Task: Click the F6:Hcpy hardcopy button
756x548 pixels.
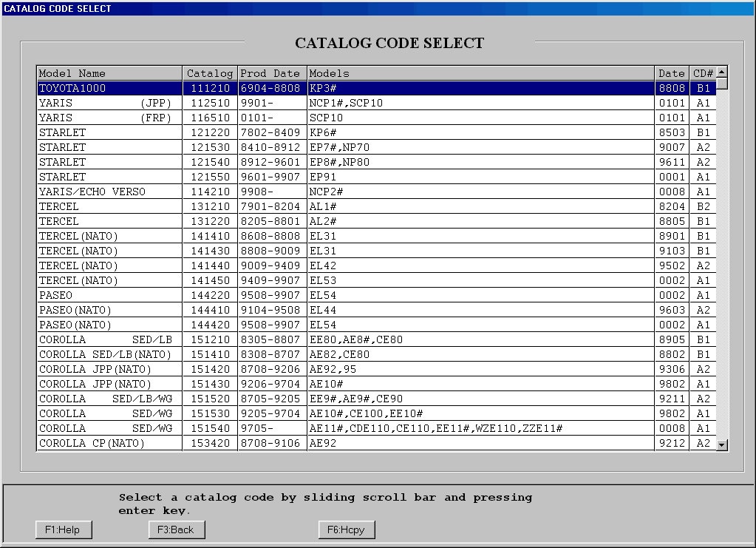Action: point(347,530)
